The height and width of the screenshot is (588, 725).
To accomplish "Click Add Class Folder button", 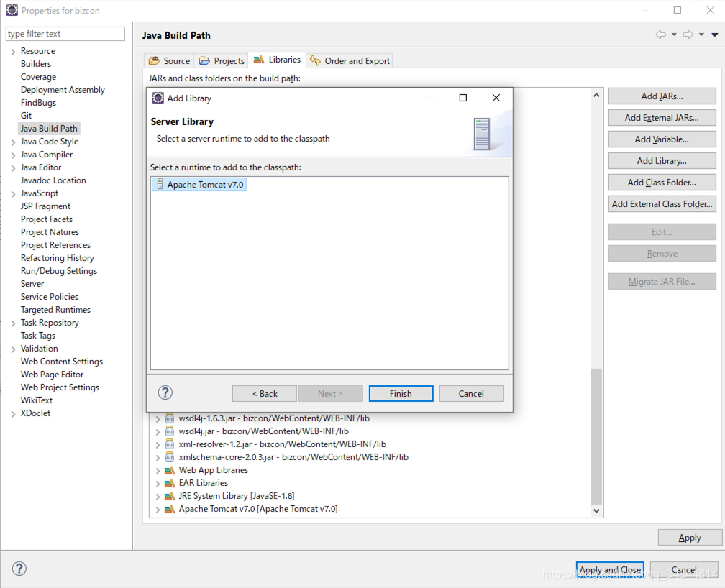I will (662, 182).
